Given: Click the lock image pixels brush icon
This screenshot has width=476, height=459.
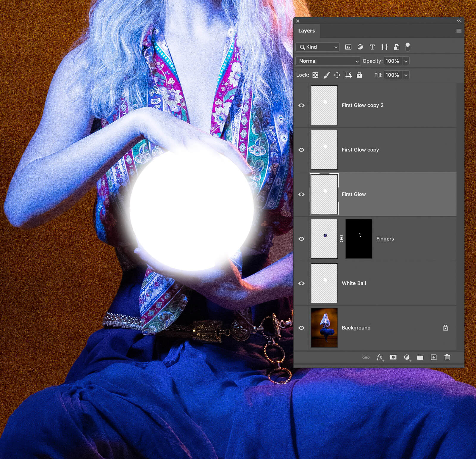Looking at the screenshot, I should pos(326,75).
